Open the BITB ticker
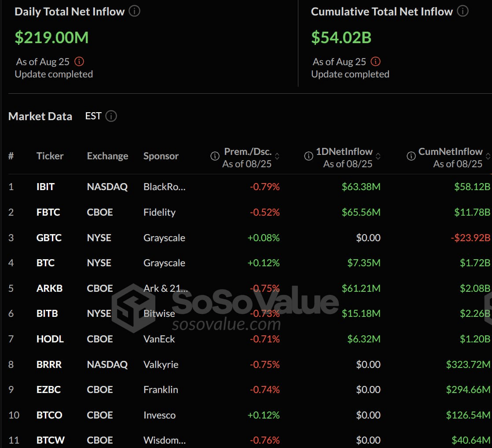Screen dimensions: 492x448 [x=48, y=313]
